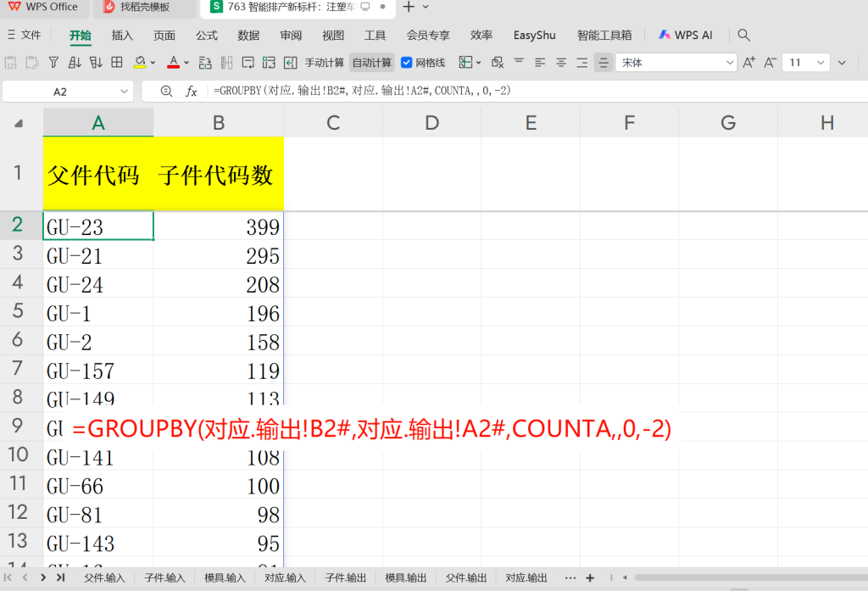Increase font size with A+ icon

point(749,63)
